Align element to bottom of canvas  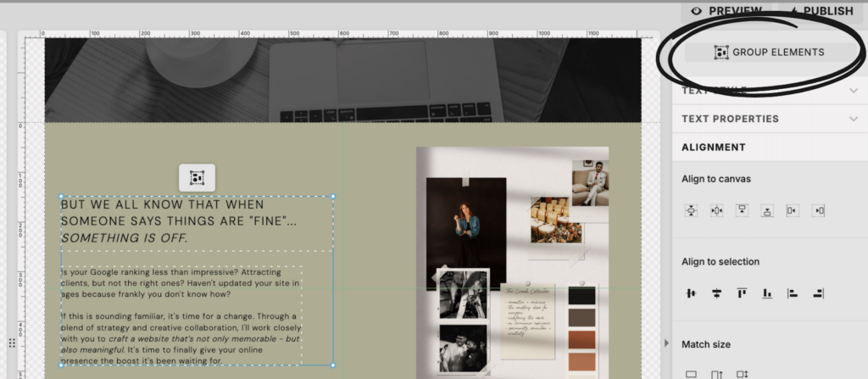coord(767,210)
